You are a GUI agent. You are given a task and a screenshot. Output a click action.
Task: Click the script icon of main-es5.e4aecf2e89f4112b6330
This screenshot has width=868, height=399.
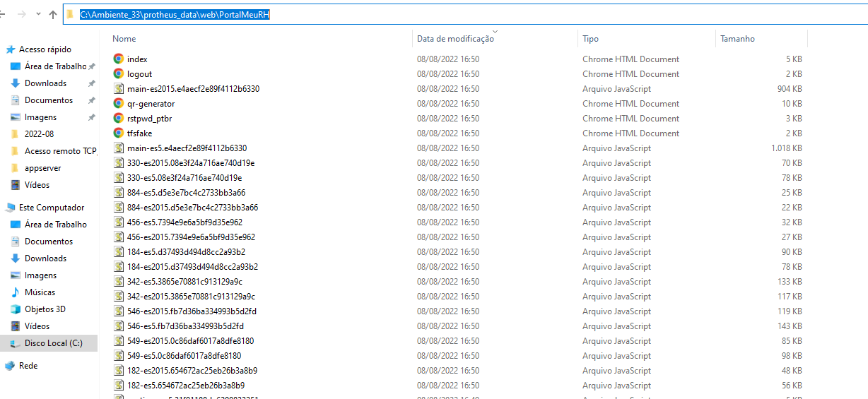(119, 148)
